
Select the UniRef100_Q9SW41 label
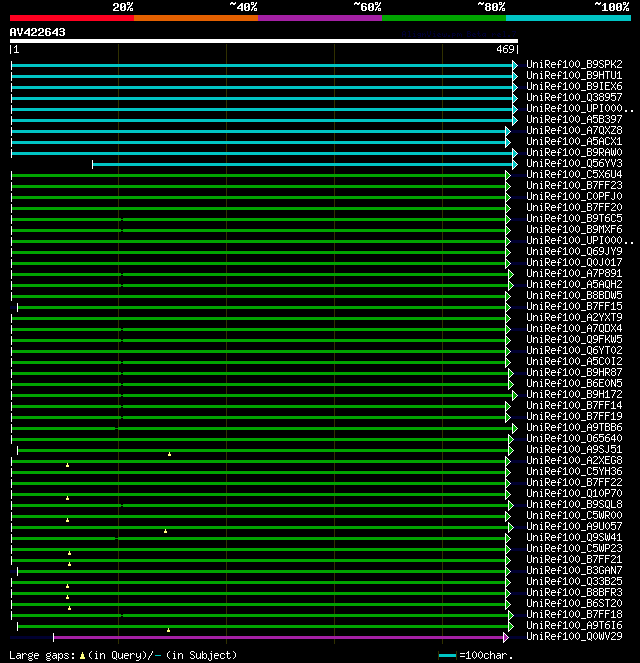574,537
